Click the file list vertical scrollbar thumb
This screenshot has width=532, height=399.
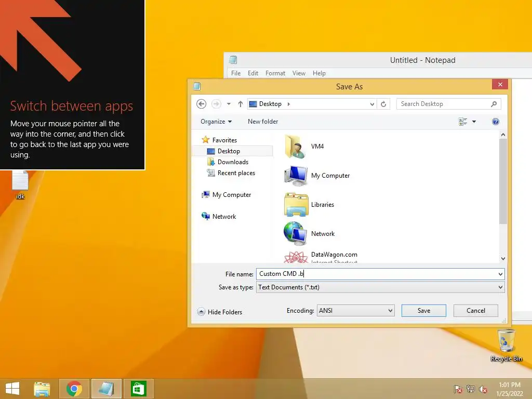click(503, 181)
